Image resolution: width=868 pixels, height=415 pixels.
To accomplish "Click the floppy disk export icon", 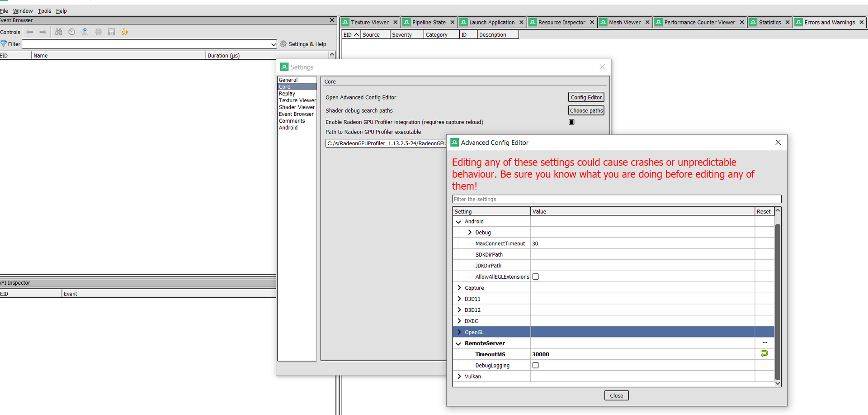I will tap(111, 32).
